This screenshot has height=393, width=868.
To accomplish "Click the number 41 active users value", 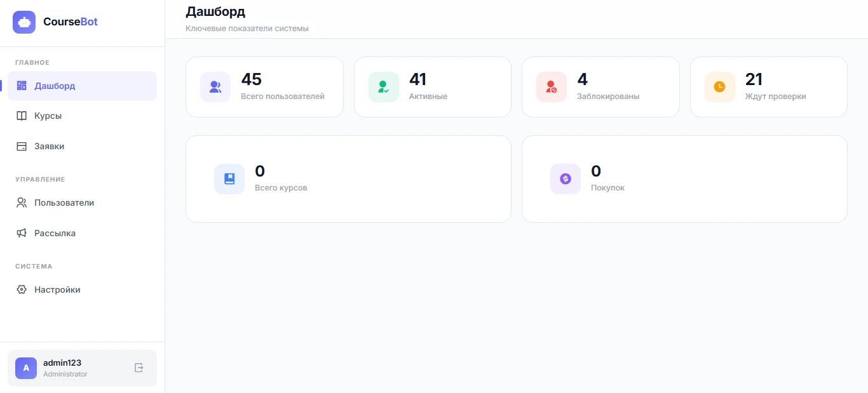I will point(418,79).
